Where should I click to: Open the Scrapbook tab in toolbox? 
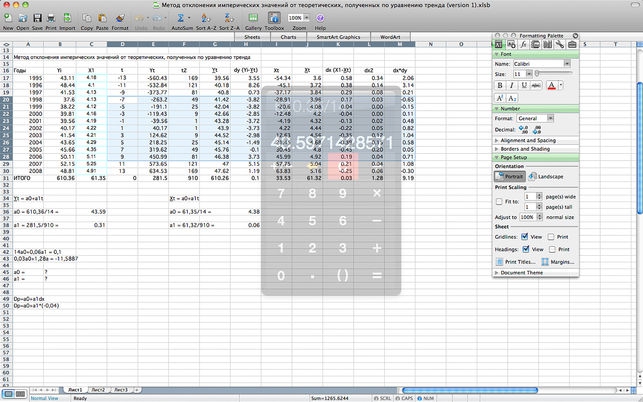click(x=535, y=45)
